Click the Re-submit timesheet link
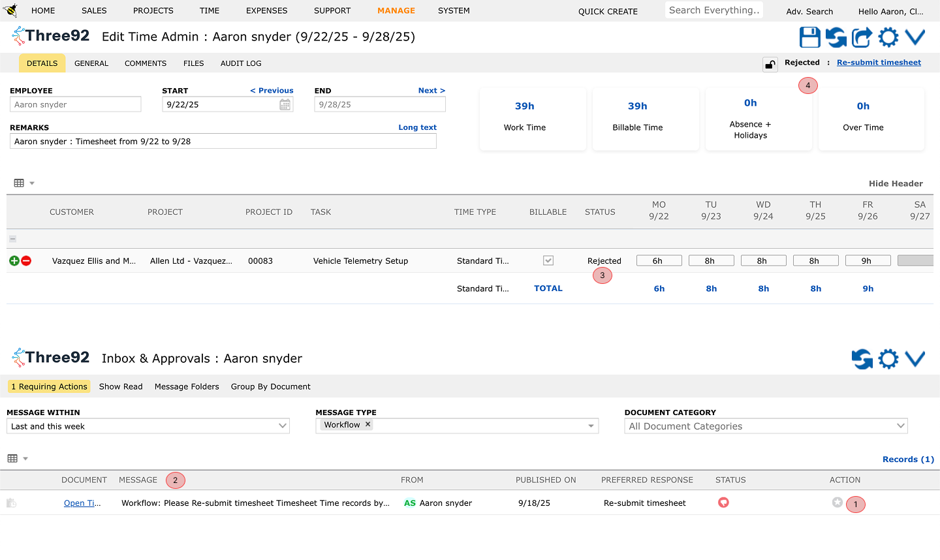Viewport: 940px width, 560px height. point(879,63)
